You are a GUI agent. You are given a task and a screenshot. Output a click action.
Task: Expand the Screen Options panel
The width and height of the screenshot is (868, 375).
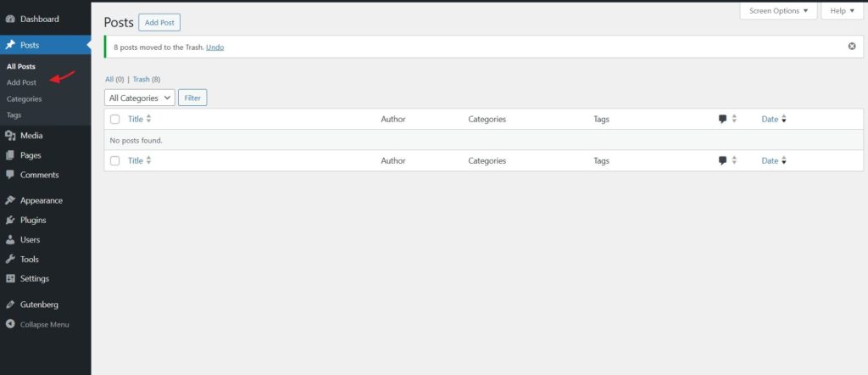click(x=778, y=10)
